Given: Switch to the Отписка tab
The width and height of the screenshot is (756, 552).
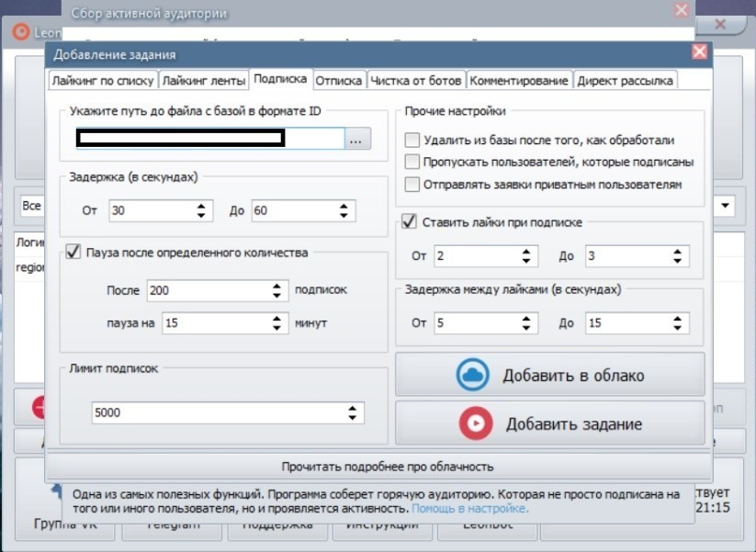Looking at the screenshot, I should [x=339, y=81].
